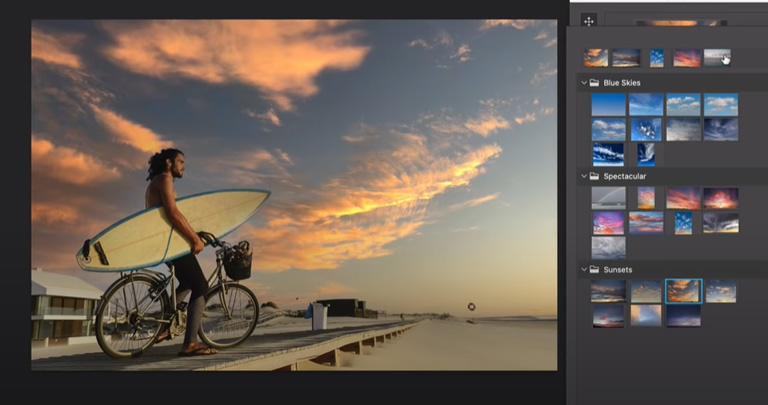
Task: Choose the plain blue gradient sky in Blue Skies
Action: pos(608,105)
